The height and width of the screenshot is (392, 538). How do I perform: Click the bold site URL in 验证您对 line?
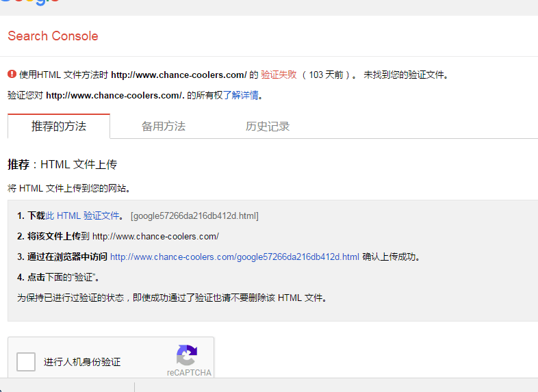(x=114, y=95)
